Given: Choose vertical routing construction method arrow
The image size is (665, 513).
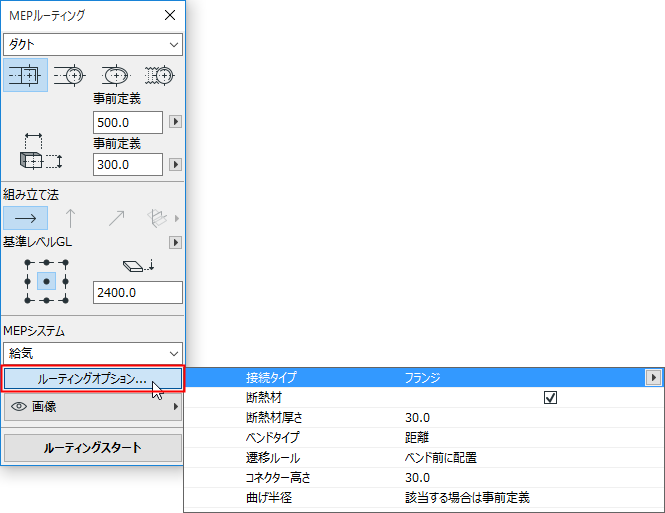Looking at the screenshot, I should [x=70, y=218].
